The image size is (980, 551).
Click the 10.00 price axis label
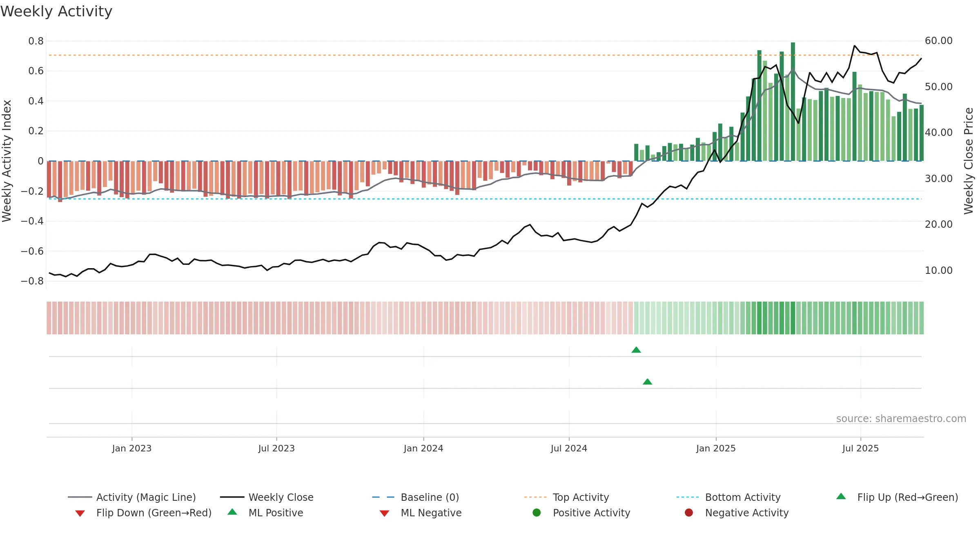tap(939, 270)
